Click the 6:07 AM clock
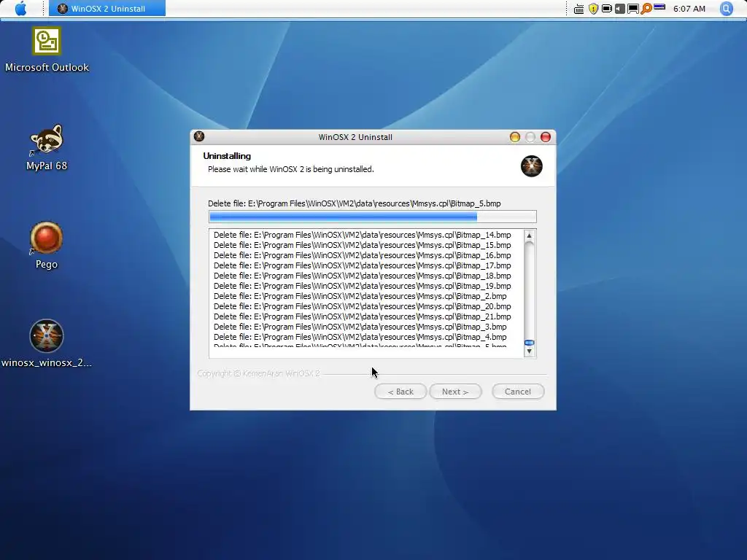 tap(689, 9)
